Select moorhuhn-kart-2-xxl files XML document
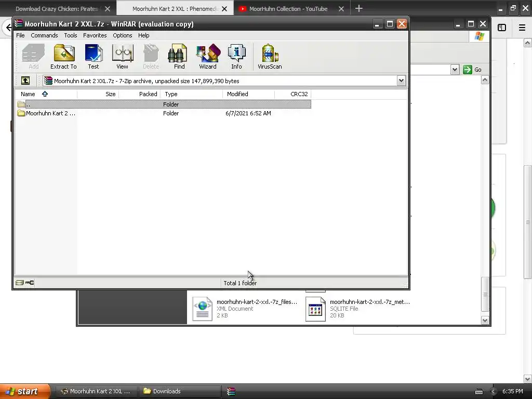Viewport: 532px width, 399px height. pos(245,309)
